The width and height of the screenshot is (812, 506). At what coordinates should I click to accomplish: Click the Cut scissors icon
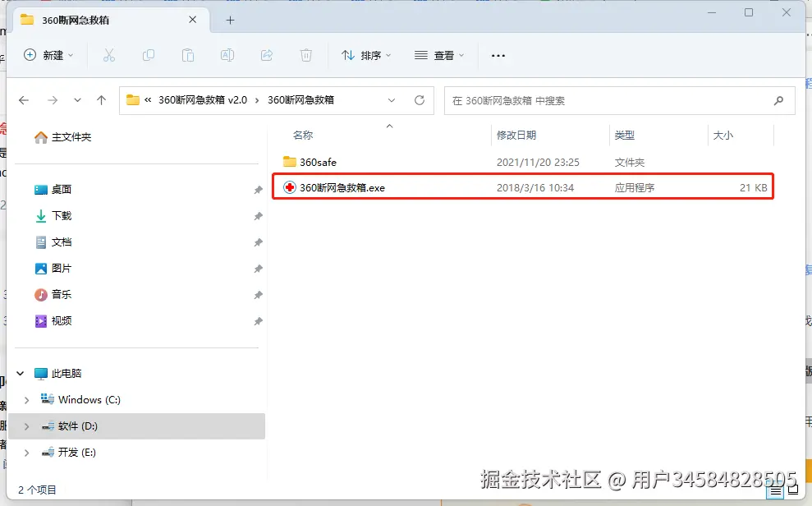(108, 55)
